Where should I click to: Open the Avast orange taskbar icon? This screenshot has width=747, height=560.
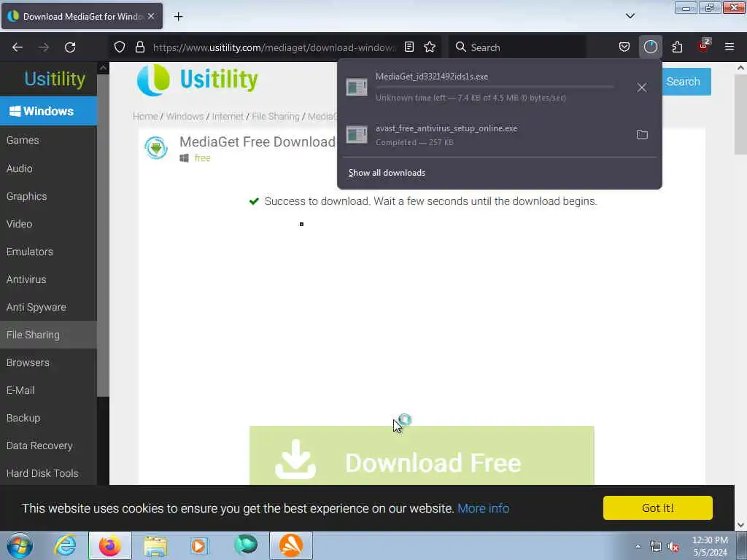pos(291,545)
